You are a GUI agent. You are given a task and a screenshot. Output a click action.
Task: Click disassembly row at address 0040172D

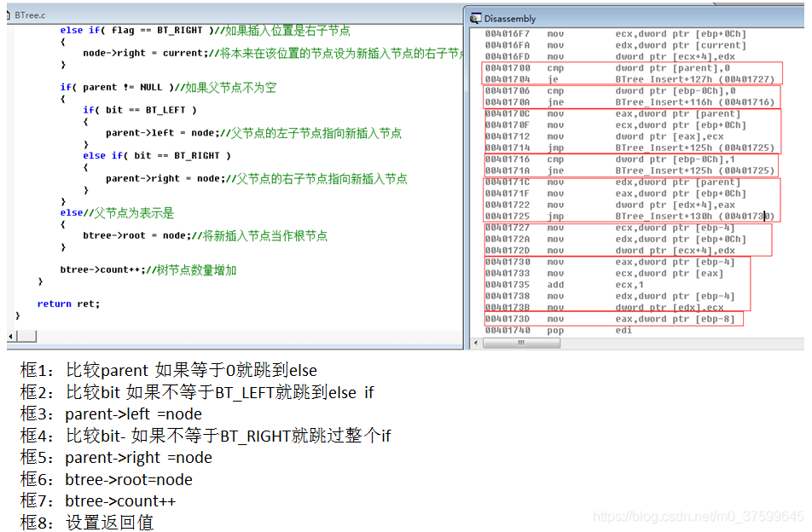[610, 250]
